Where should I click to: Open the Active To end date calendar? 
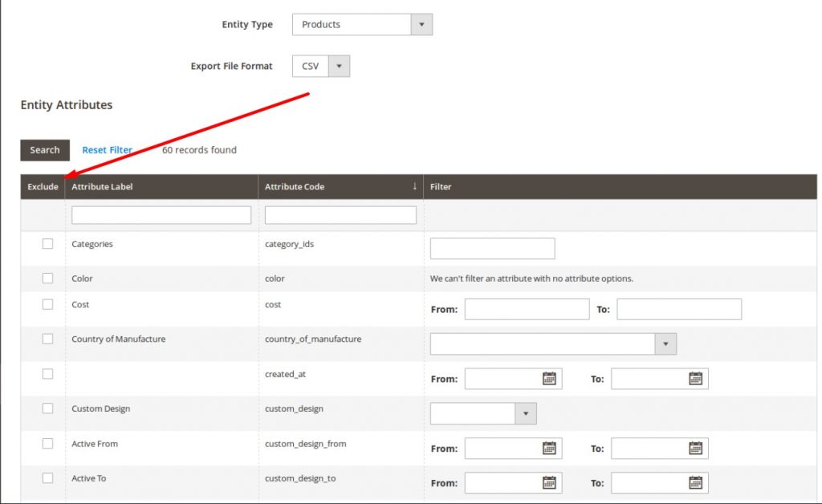(696, 482)
